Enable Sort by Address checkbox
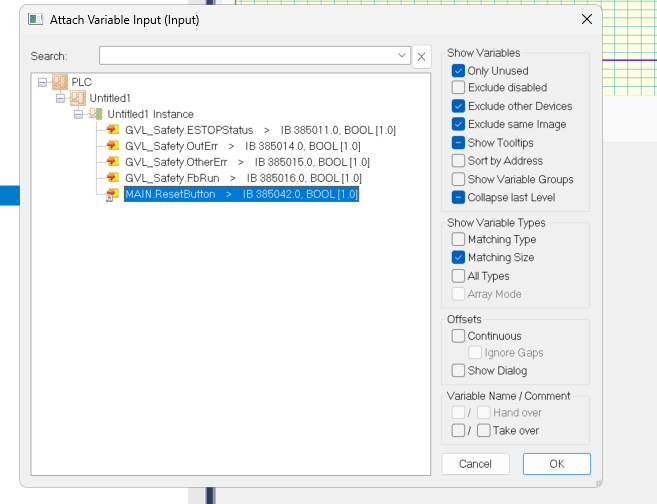The image size is (657, 504). pyautogui.click(x=458, y=160)
